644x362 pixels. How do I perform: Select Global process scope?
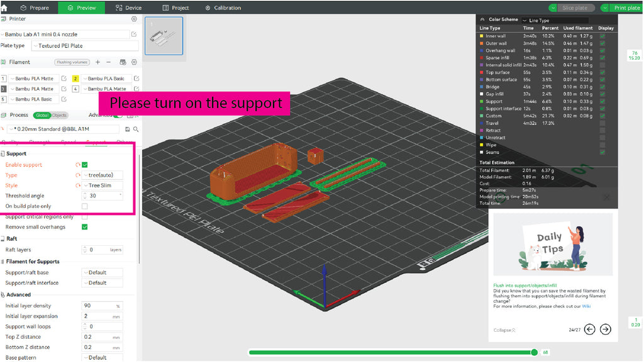pos(42,116)
